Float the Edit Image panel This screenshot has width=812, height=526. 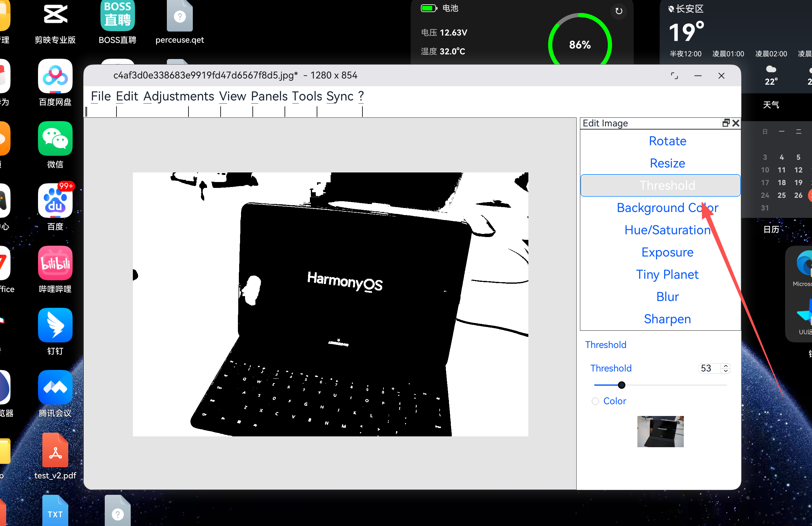pyautogui.click(x=726, y=123)
